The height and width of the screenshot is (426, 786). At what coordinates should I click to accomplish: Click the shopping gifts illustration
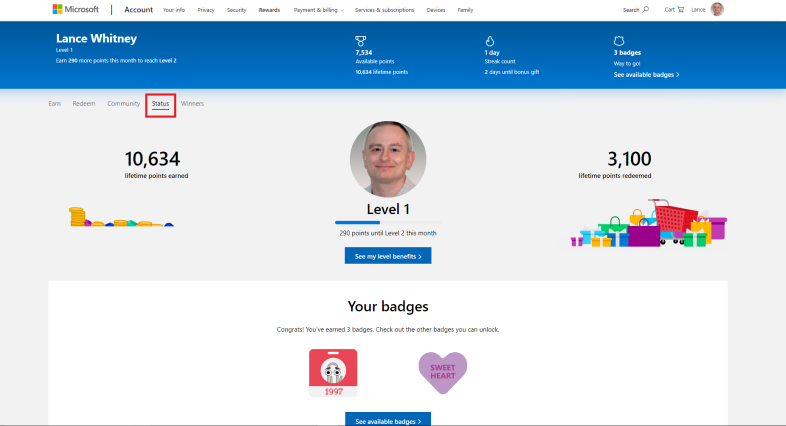[649, 223]
